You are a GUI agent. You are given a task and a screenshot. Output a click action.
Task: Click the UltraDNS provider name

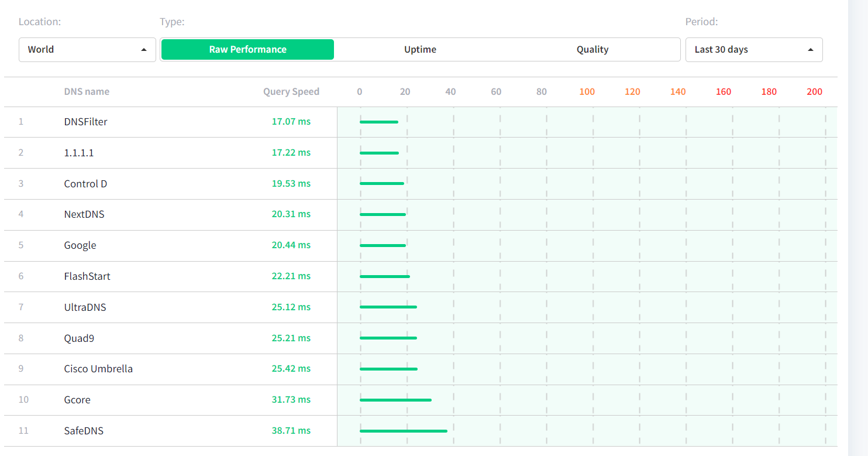coord(85,307)
